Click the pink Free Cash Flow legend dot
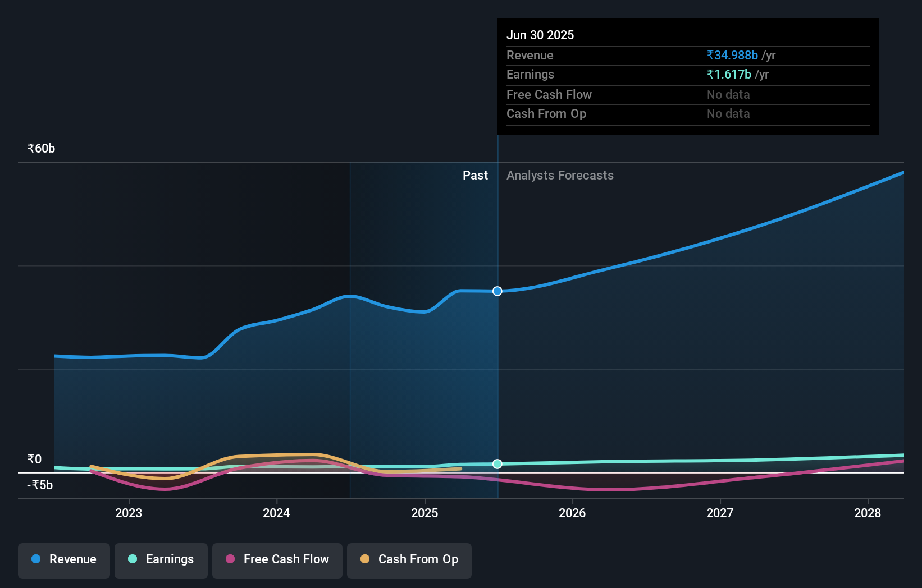The height and width of the screenshot is (588, 922). (x=231, y=559)
